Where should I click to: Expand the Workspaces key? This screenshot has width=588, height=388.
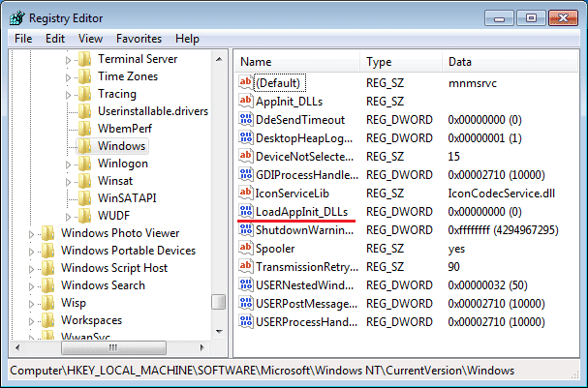[x=32, y=321]
